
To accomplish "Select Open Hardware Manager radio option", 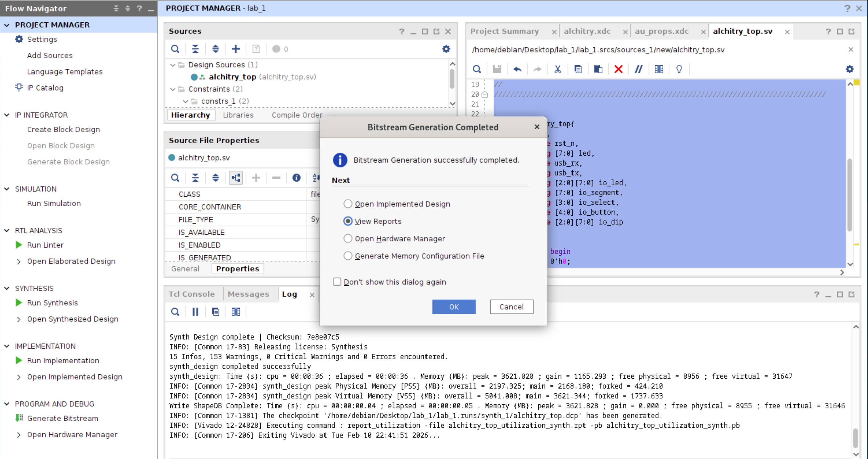I will pos(348,238).
